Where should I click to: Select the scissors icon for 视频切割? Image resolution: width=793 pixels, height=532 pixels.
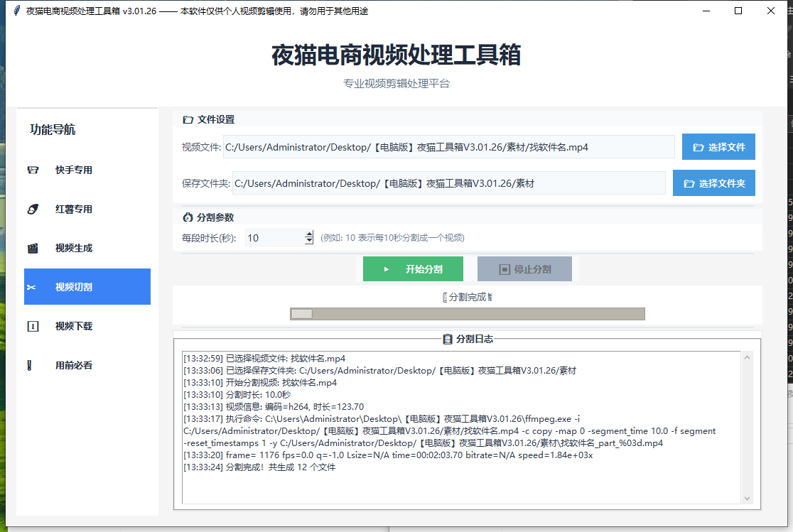[33, 287]
